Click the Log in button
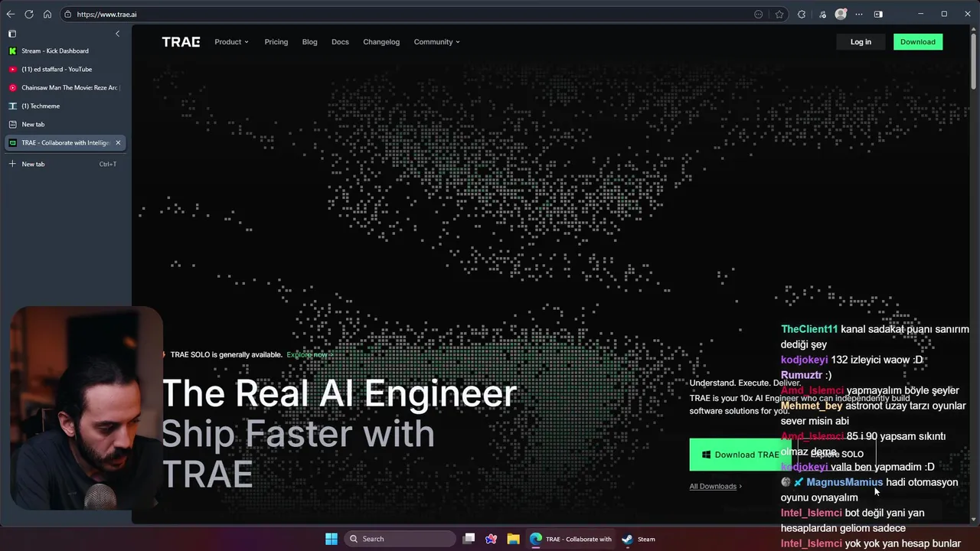Screen dimensions: 980x551 [861, 42]
